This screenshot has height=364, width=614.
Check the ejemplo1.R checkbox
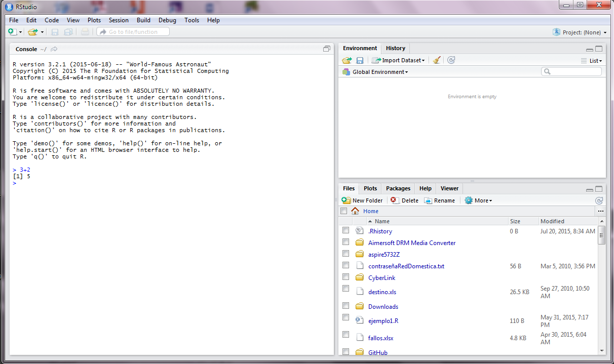(x=346, y=317)
